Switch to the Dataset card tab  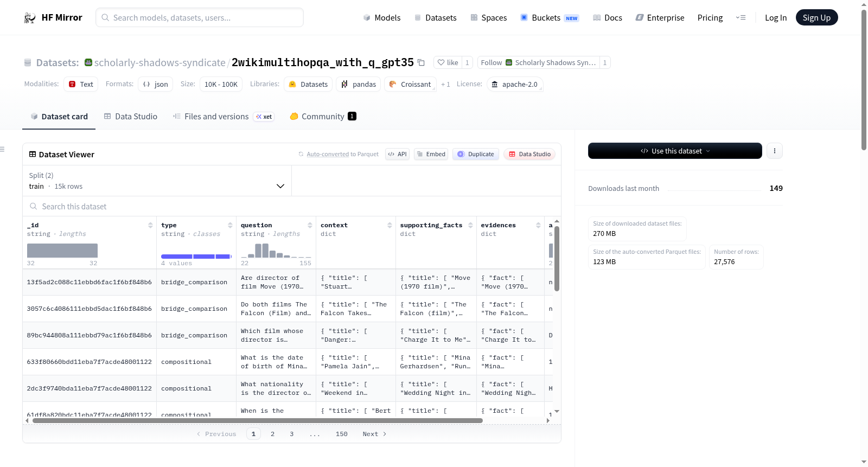pyautogui.click(x=59, y=116)
